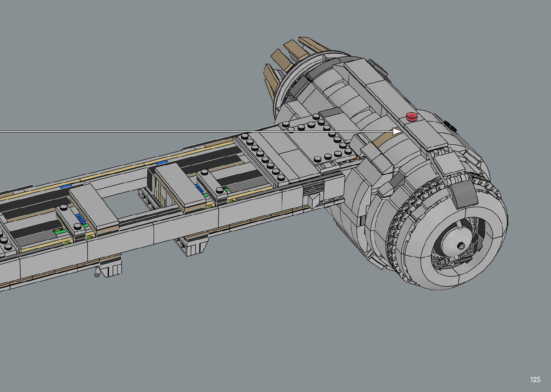Click the tan tile just below the arrowhead
This screenshot has height=392, width=551.
(x=384, y=138)
